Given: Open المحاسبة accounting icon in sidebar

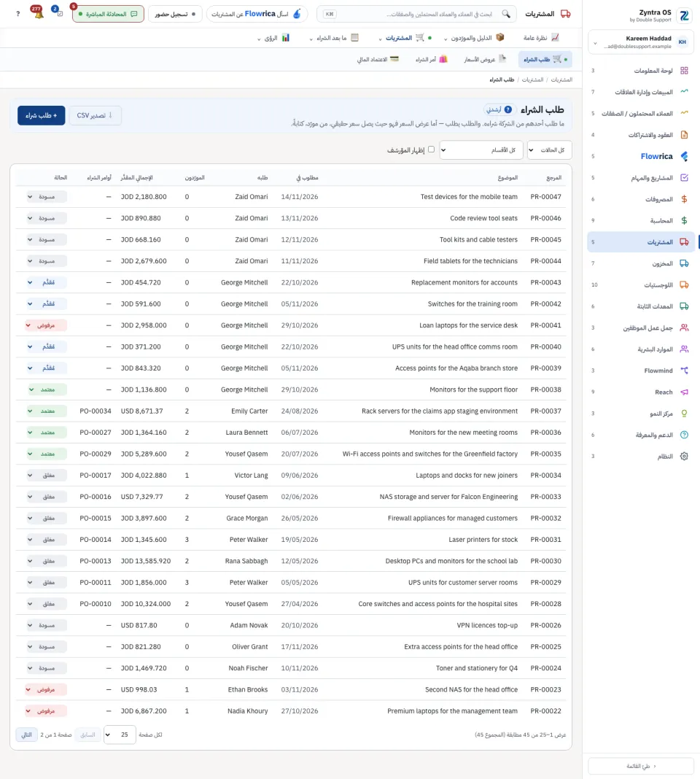Looking at the screenshot, I should [684, 220].
